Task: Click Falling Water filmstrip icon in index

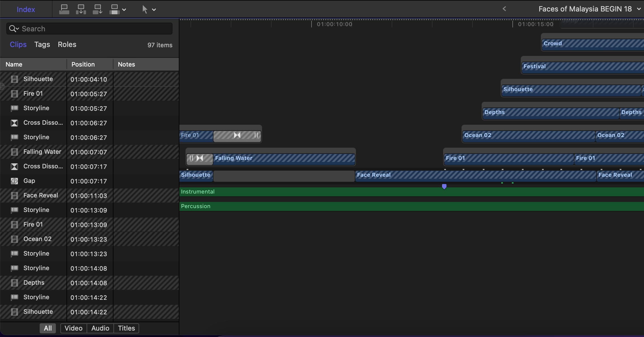Action: click(14, 152)
